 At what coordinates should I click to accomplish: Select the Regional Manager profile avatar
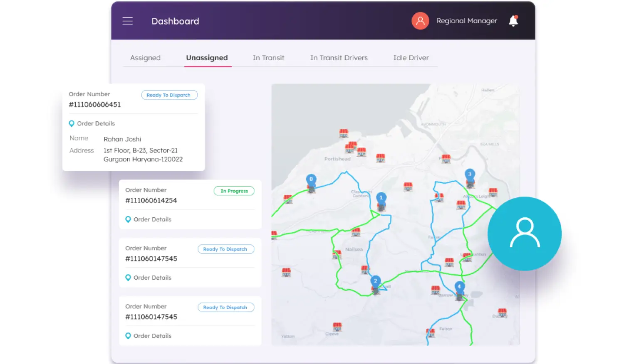pyautogui.click(x=420, y=20)
